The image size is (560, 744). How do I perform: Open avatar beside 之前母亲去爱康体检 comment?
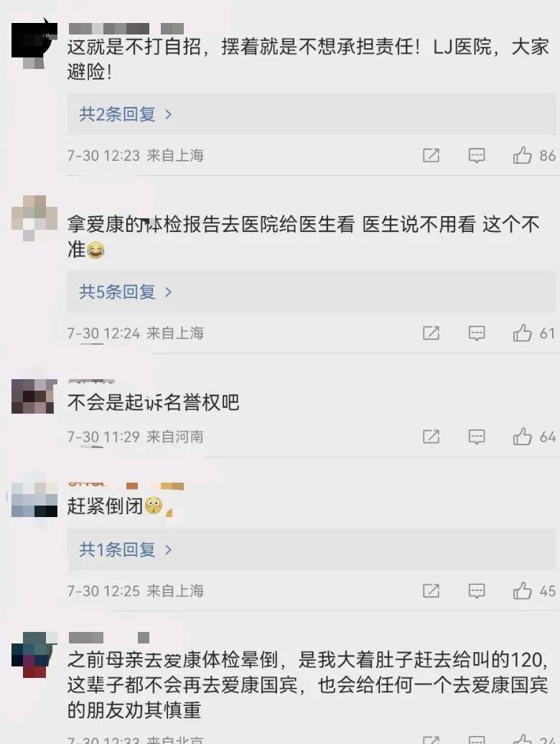click(34, 655)
